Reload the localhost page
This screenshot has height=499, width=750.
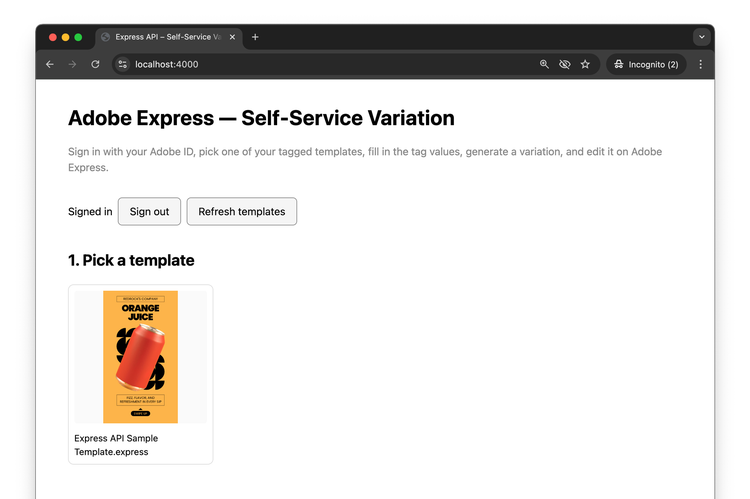click(x=95, y=64)
